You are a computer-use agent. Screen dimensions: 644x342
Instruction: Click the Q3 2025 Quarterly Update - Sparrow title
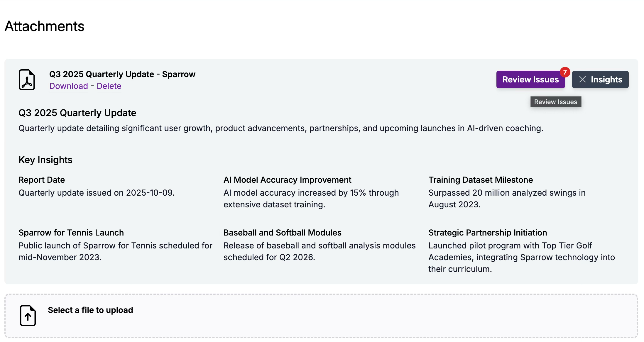pos(122,74)
